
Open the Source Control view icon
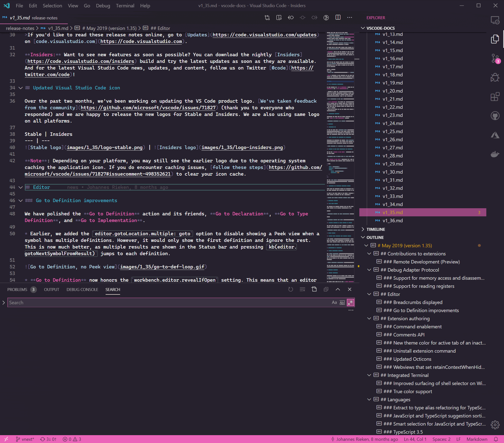click(495, 59)
